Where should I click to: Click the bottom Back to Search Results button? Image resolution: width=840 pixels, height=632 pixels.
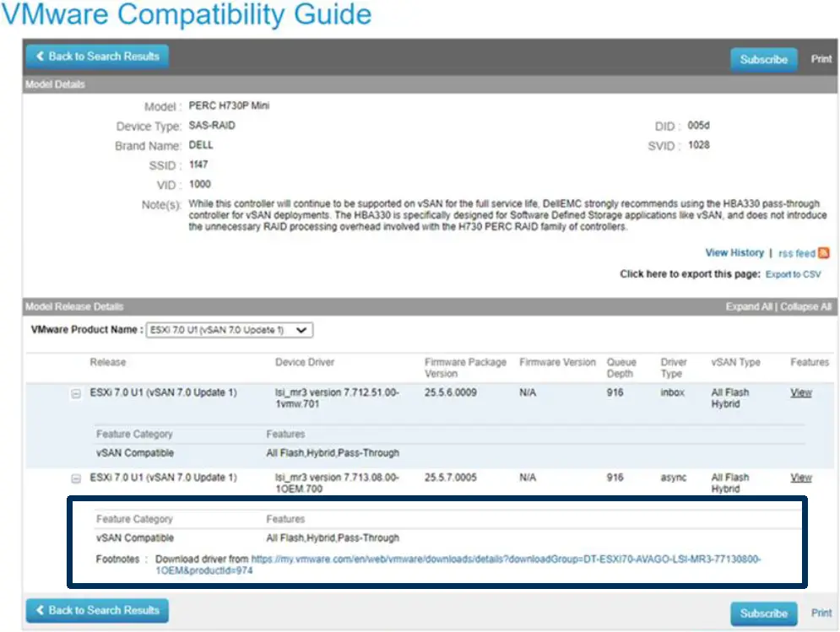click(x=97, y=611)
